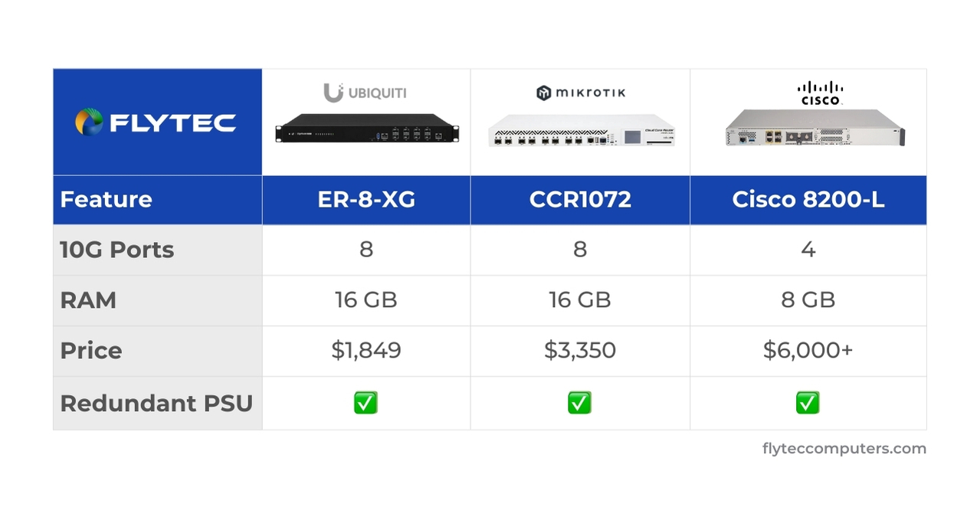Select the Redundant PSU row label
Image resolution: width=980 pixels, height=526 pixels.
pyautogui.click(x=156, y=403)
